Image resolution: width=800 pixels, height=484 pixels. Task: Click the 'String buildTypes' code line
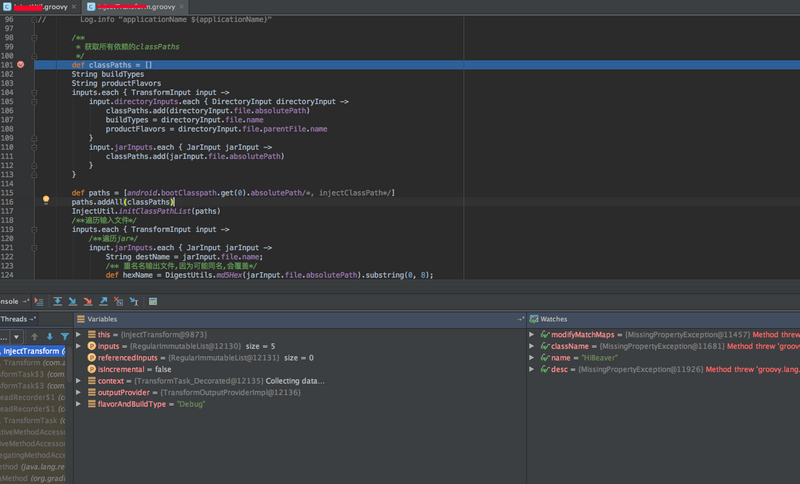click(x=108, y=74)
